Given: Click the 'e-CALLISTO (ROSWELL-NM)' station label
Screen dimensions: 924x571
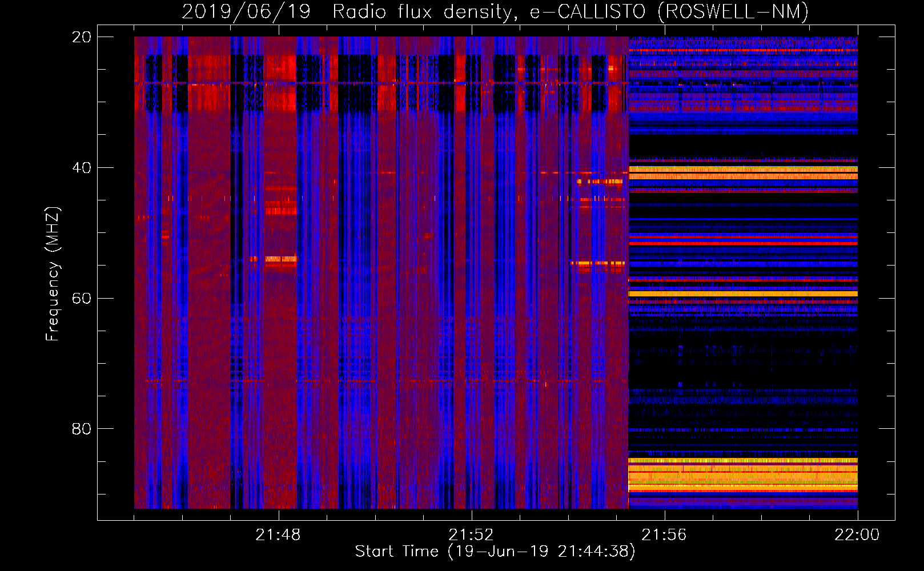Looking at the screenshot, I should 669,11.
